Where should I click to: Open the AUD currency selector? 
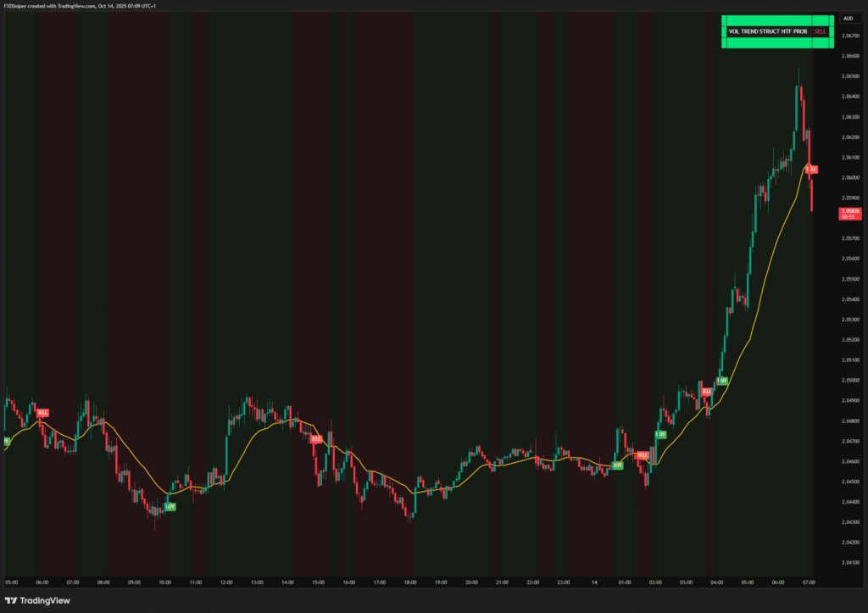848,18
